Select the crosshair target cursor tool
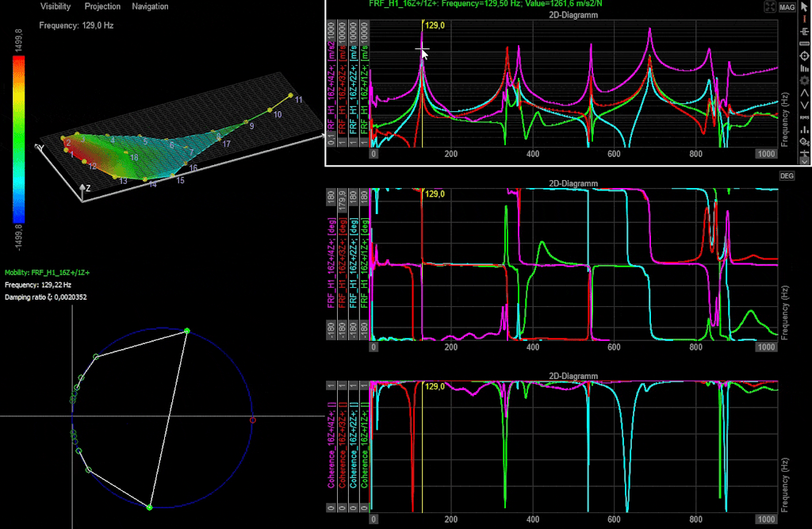The image size is (812, 529). click(x=804, y=56)
